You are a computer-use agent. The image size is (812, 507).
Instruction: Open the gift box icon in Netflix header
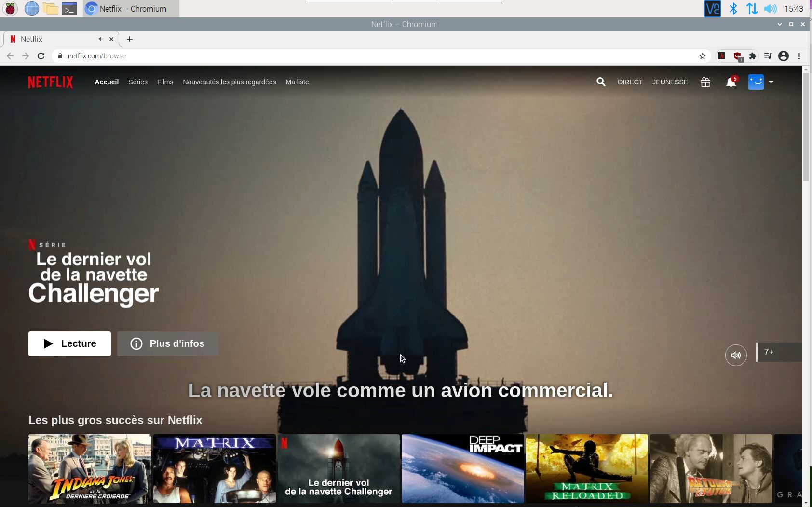click(x=705, y=82)
